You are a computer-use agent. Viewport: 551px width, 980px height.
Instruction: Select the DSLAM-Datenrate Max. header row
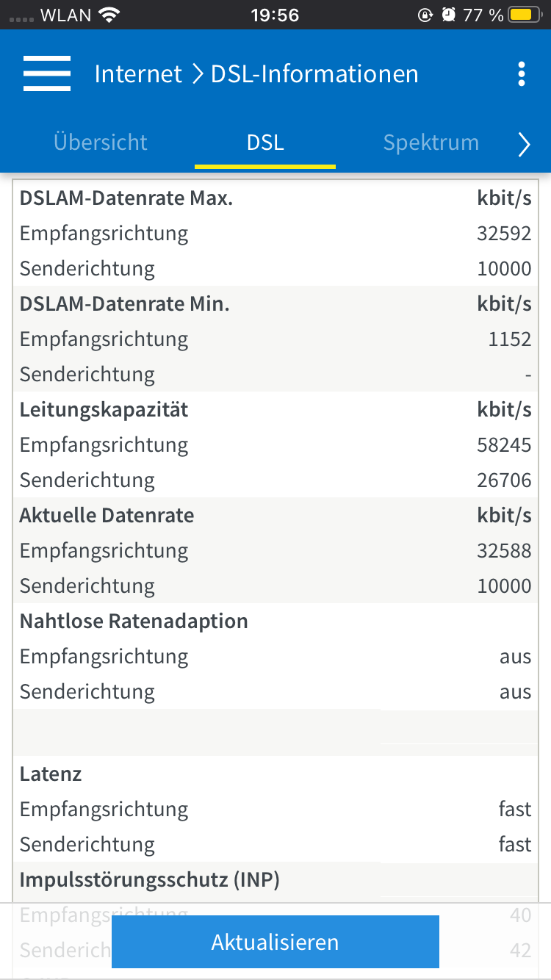(x=275, y=198)
